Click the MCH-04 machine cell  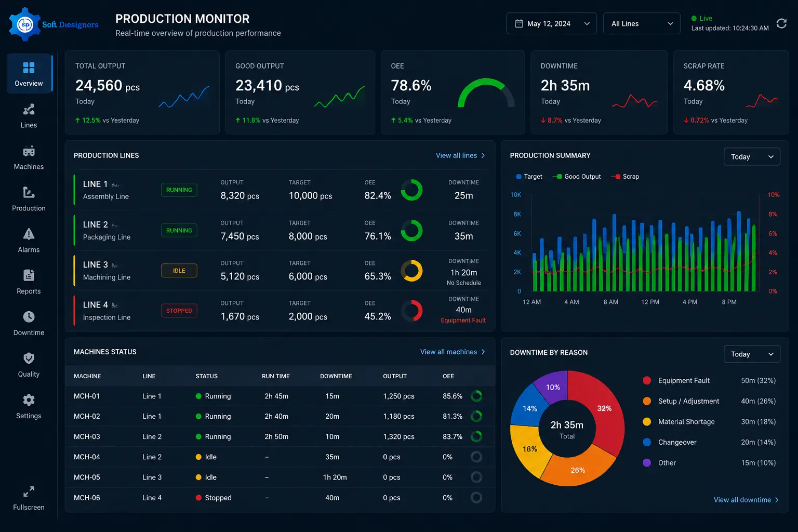pos(87,457)
